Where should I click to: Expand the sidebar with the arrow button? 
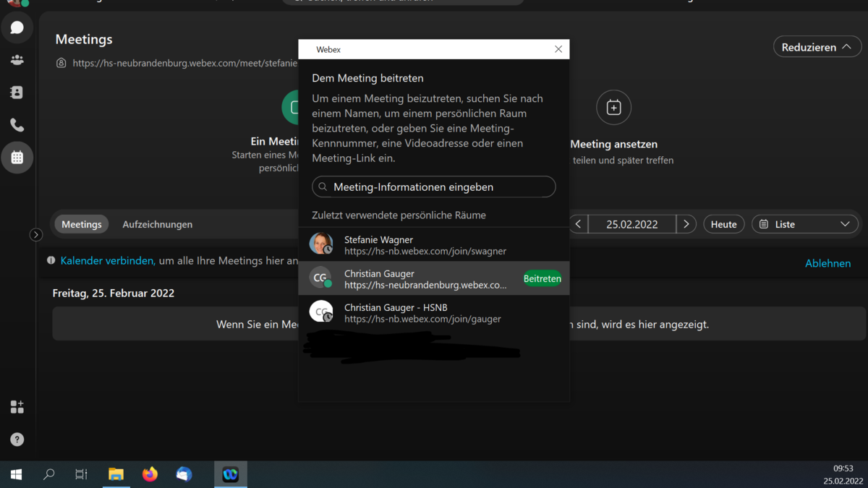pyautogui.click(x=36, y=235)
